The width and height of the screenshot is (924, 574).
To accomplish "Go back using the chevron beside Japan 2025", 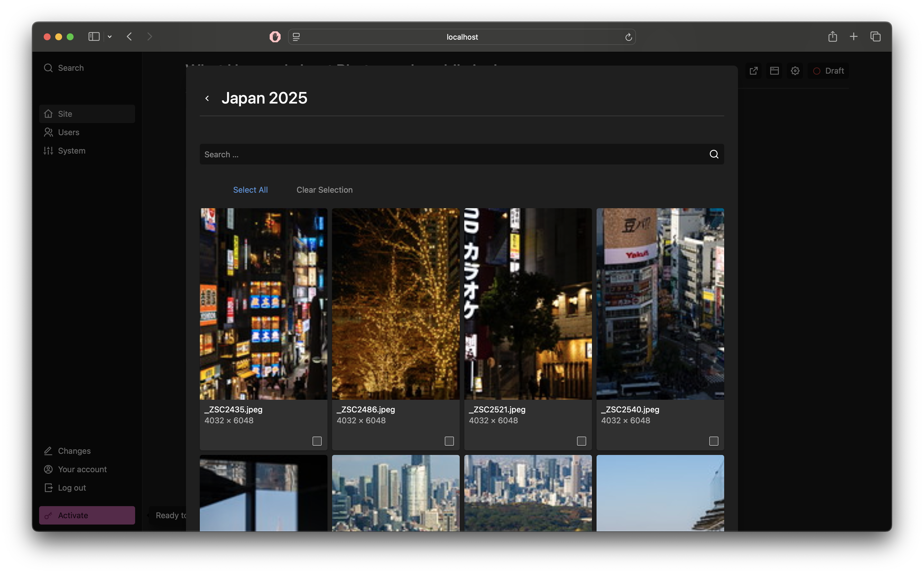I will click(207, 98).
